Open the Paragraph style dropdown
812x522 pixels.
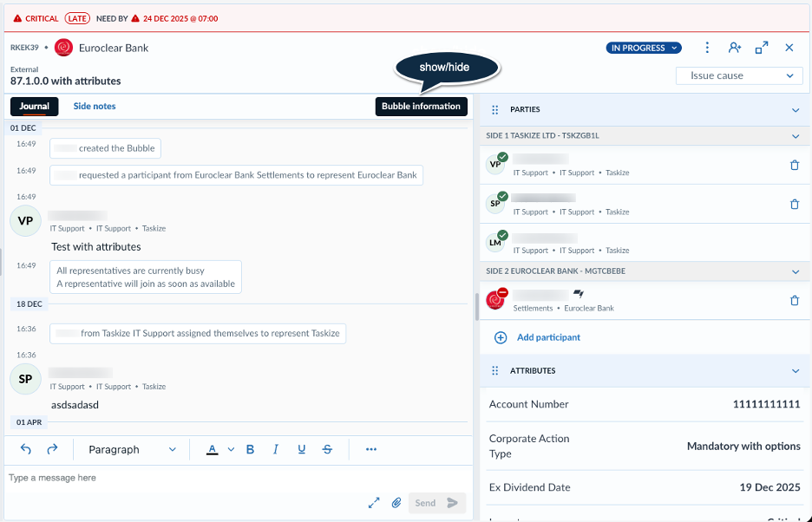coord(132,449)
